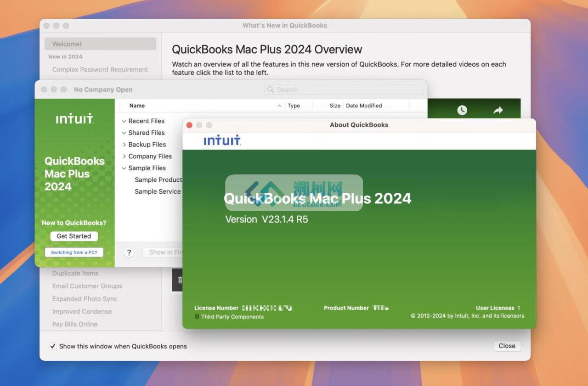Click the Version V23.1.4 R5 text

pos(266,219)
